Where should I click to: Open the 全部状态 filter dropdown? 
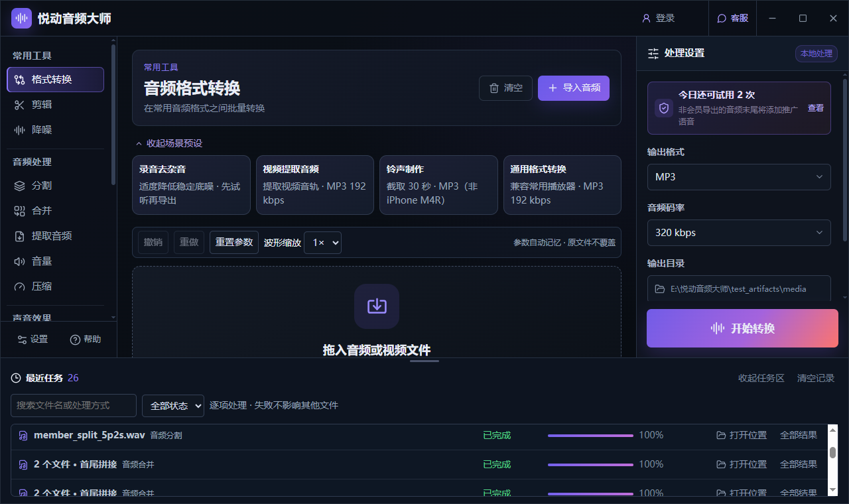[x=173, y=406]
